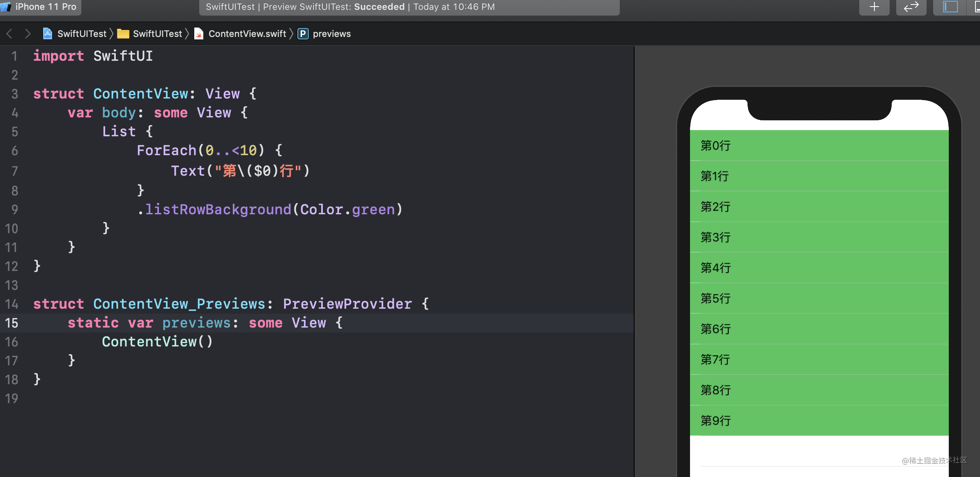Click previews variable on line 15
This screenshot has height=477, width=980.
(x=196, y=323)
